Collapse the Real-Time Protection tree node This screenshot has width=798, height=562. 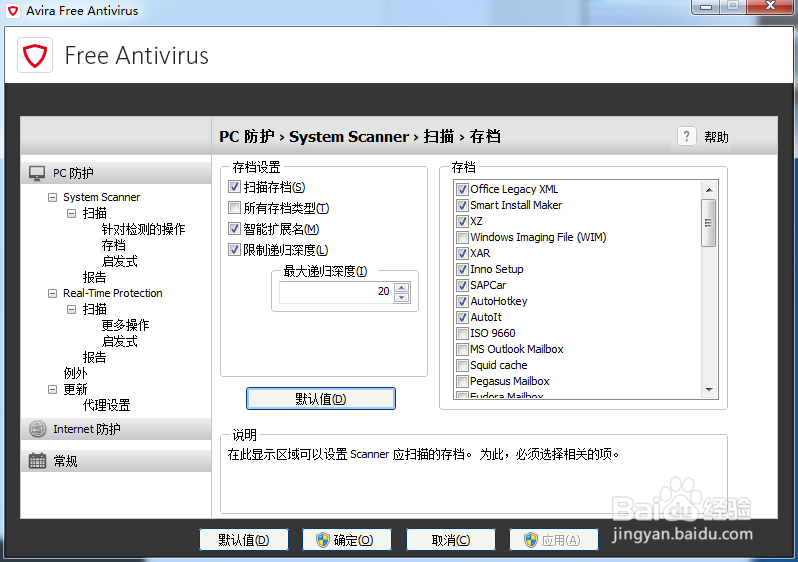(52, 293)
